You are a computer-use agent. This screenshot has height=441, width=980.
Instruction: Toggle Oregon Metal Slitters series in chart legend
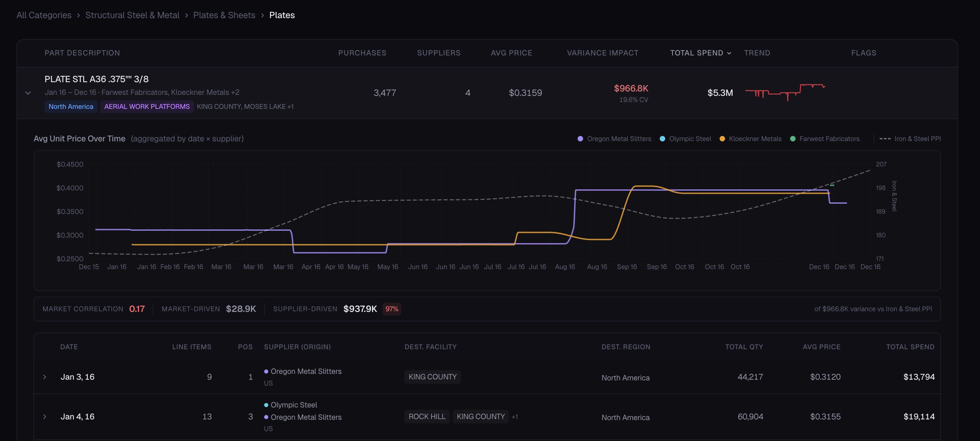614,139
